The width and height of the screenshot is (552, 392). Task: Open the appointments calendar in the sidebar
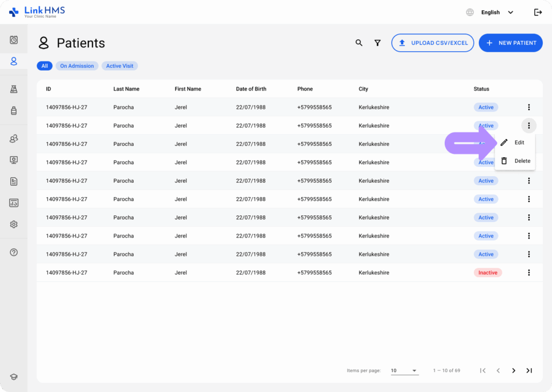pyautogui.click(x=14, y=40)
